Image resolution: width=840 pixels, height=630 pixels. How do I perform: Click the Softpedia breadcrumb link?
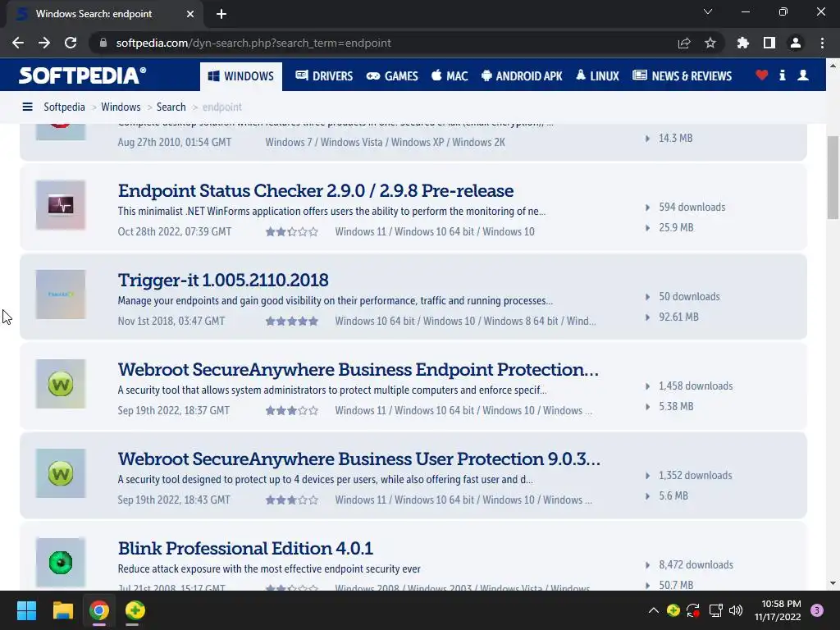point(64,107)
